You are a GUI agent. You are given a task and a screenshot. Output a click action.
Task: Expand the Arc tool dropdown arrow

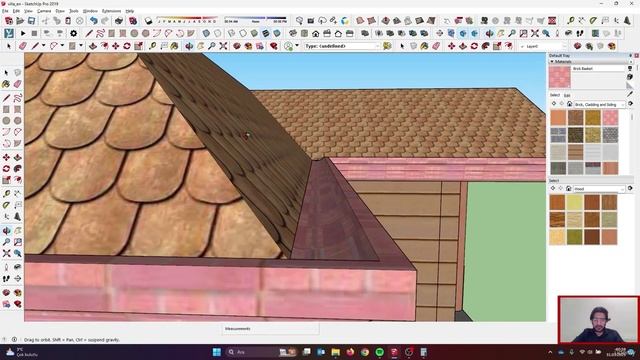[62, 46]
